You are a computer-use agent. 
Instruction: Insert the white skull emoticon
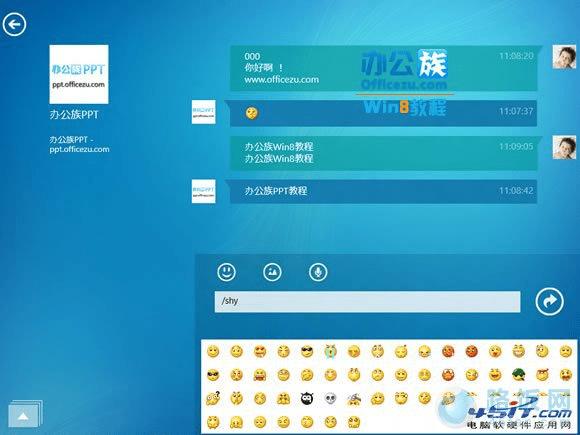coord(330,398)
